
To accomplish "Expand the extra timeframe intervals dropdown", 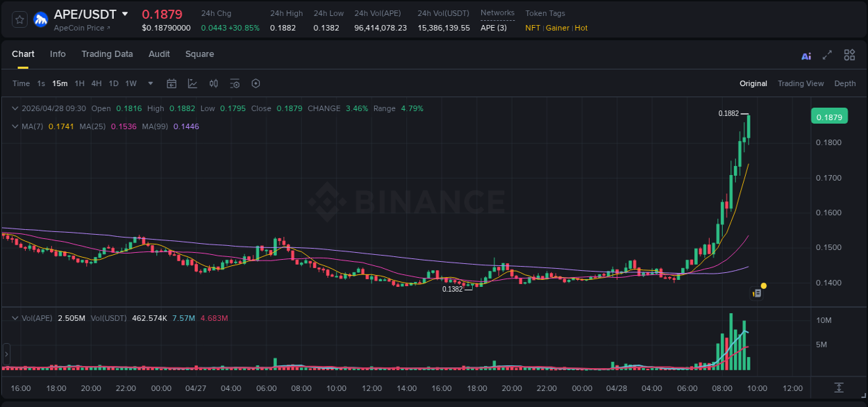I will (149, 83).
